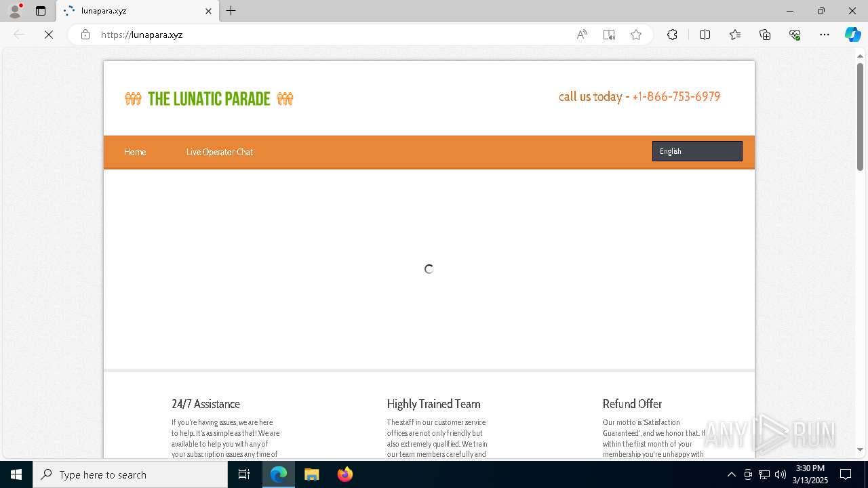The height and width of the screenshot is (488, 868).
Task: Open a new tab with plus button
Action: (x=231, y=11)
